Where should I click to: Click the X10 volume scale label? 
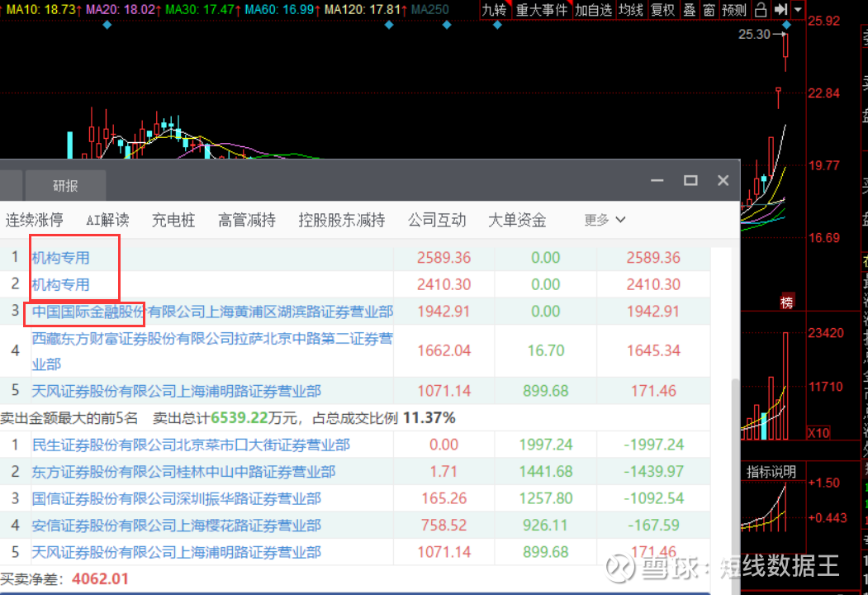pos(818,433)
